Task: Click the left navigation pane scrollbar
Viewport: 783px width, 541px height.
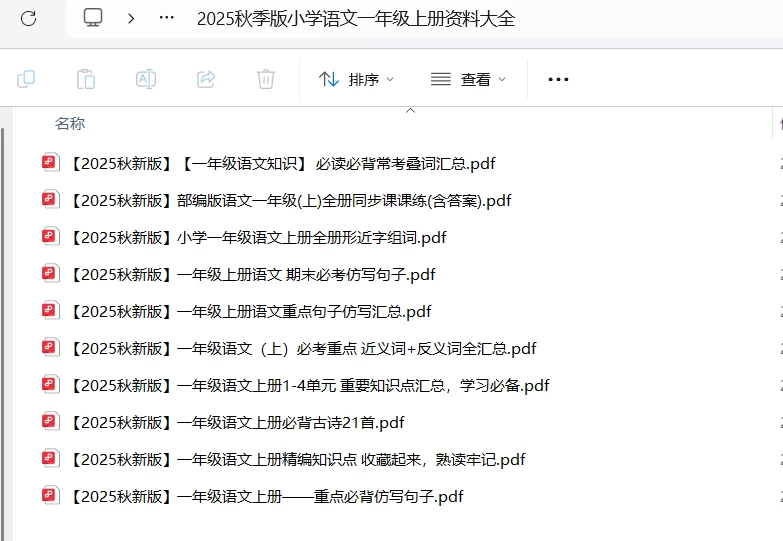Action: (2, 334)
